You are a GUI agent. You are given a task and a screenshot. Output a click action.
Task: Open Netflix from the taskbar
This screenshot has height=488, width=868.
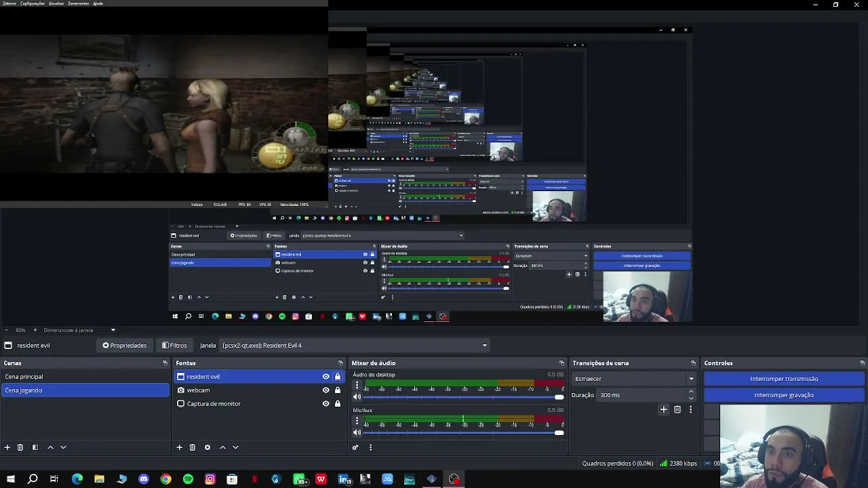[254, 479]
